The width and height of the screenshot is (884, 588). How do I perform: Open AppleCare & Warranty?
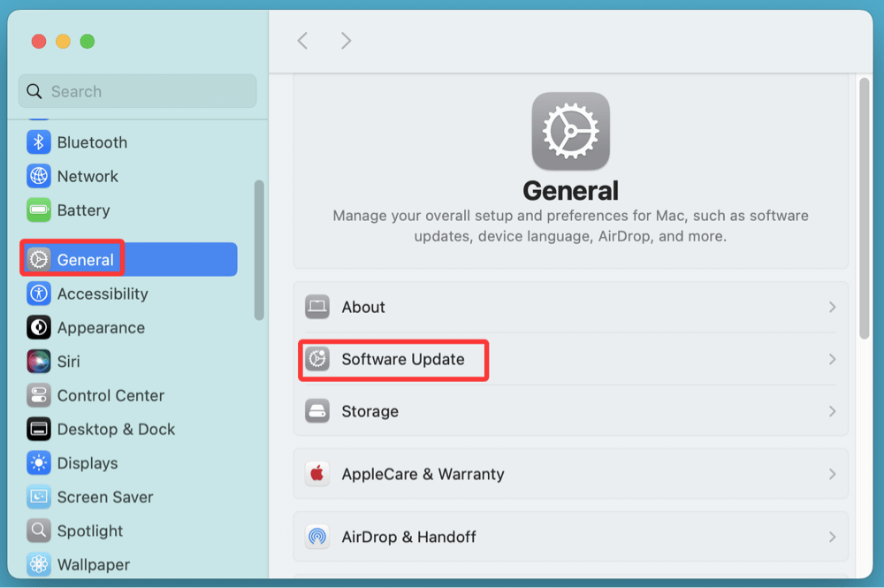570,474
